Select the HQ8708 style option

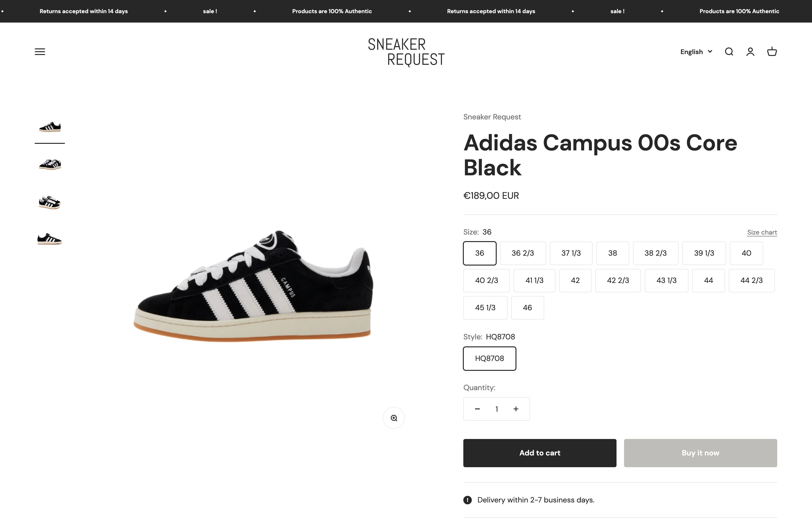pos(489,358)
